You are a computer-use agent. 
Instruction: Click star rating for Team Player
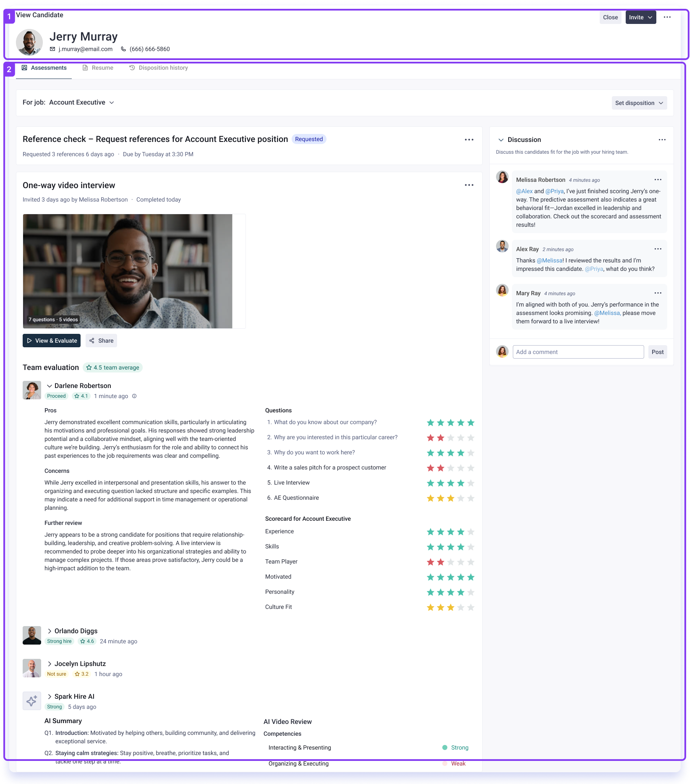tap(450, 562)
